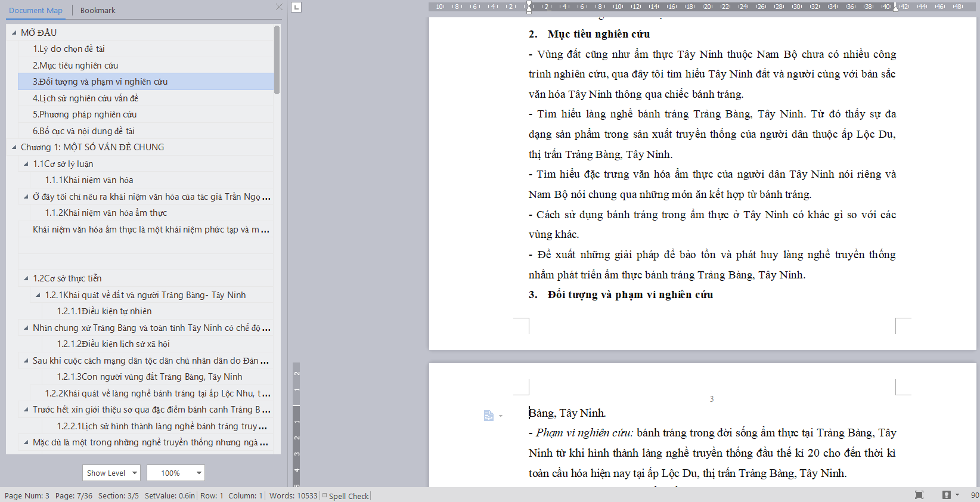Click the light bulb icon in status bar
980x502 pixels.
(x=947, y=495)
